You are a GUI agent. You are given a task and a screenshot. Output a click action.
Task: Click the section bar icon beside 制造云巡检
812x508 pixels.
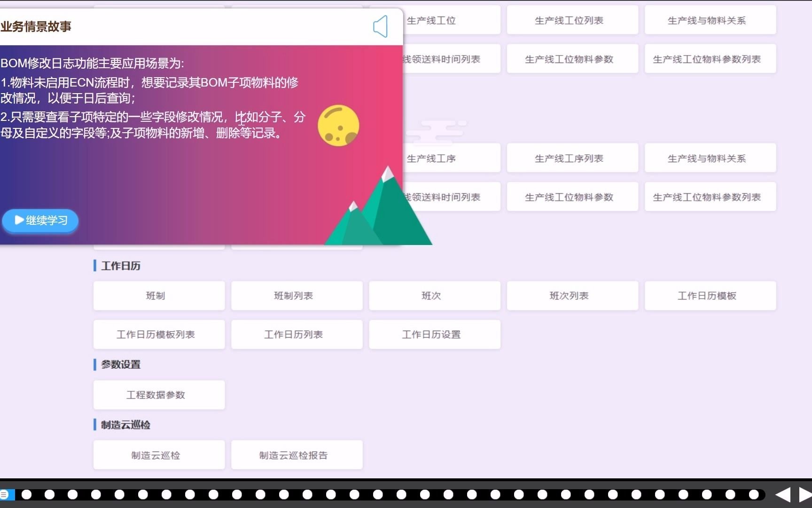point(94,425)
